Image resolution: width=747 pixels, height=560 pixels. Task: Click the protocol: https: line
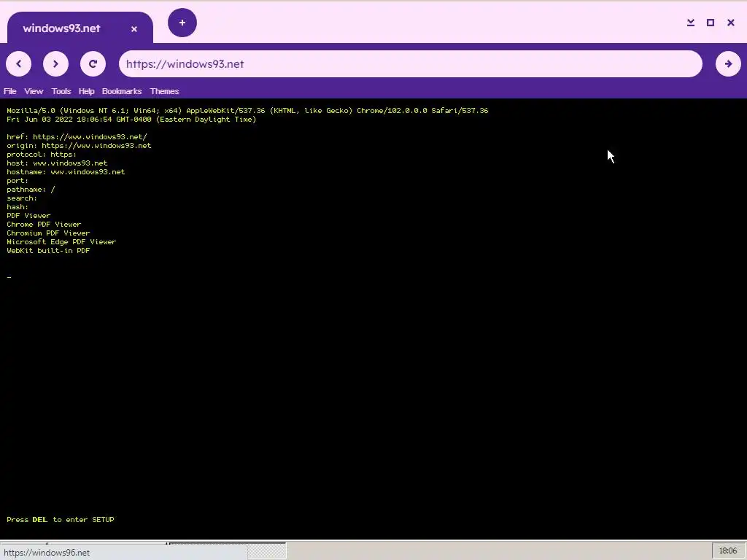pyautogui.click(x=42, y=155)
